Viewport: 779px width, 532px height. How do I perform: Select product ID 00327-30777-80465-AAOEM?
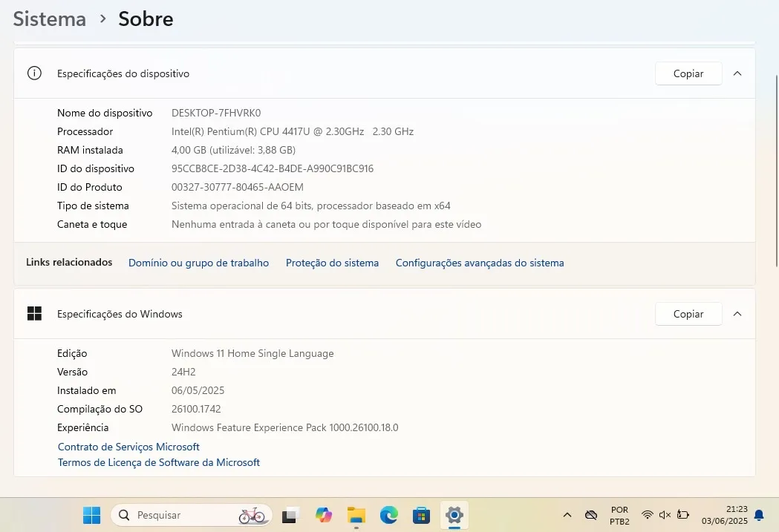click(x=238, y=187)
